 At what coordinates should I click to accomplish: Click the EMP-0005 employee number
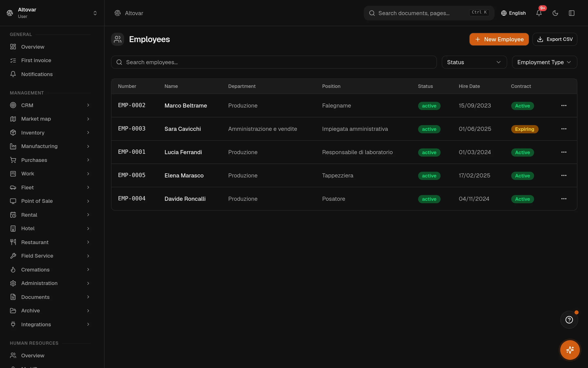pos(132,175)
